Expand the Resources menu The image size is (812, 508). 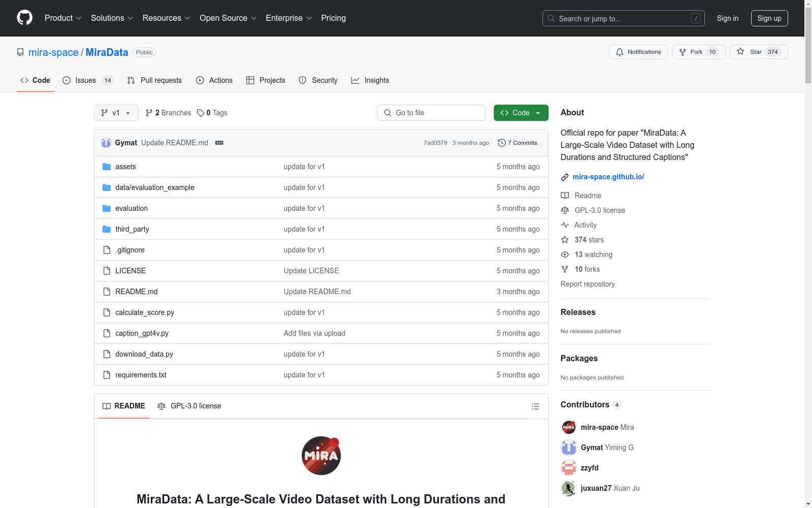tap(166, 18)
